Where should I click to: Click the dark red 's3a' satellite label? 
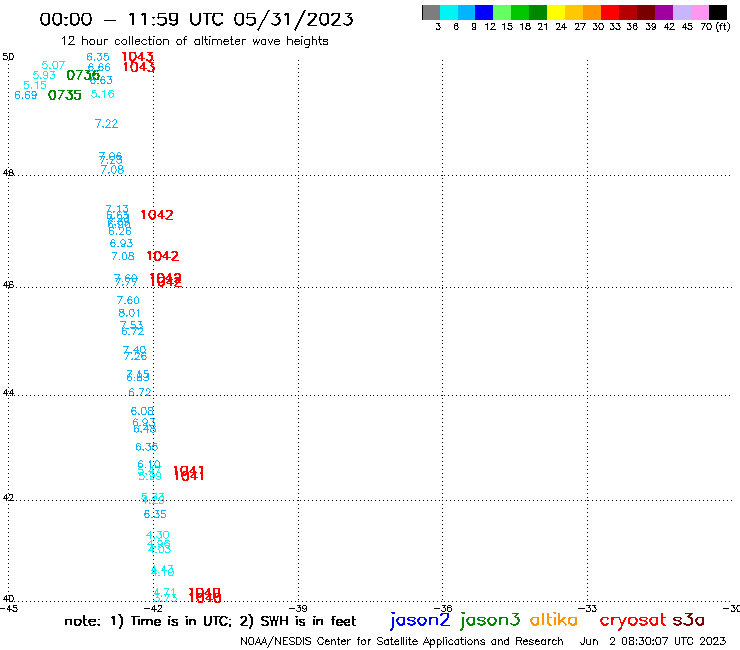pyautogui.click(x=688, y=620)
